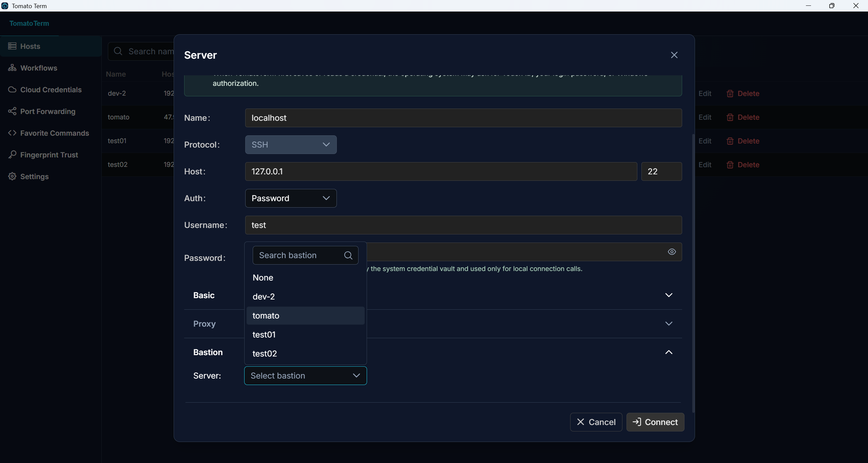Click the hosts search box behind dialog
Viewport: 868px width, 463px height.
pyautogui.click(x=141, y=51)
